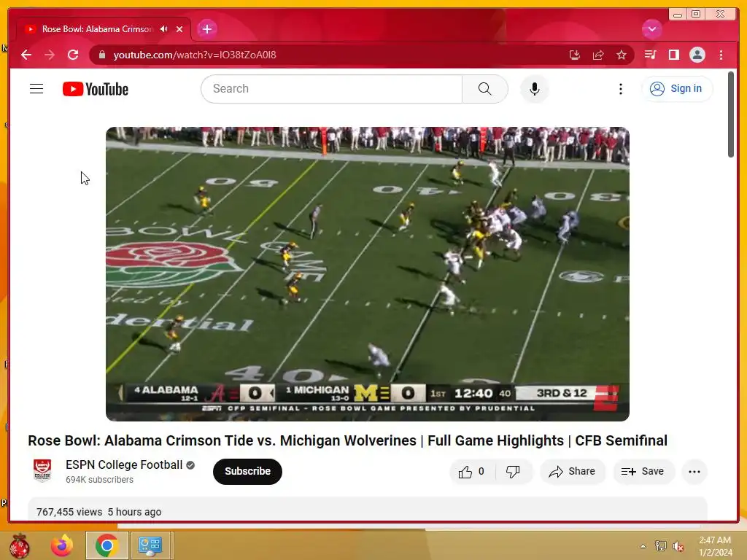747x560 pixels.
Task: Save video to a playlist
Action: [643, 472]
